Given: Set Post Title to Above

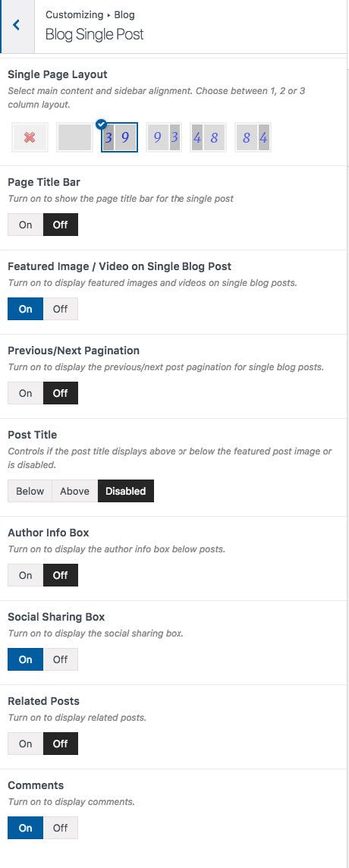Looking at the screenshot, I should click(75, 491).
